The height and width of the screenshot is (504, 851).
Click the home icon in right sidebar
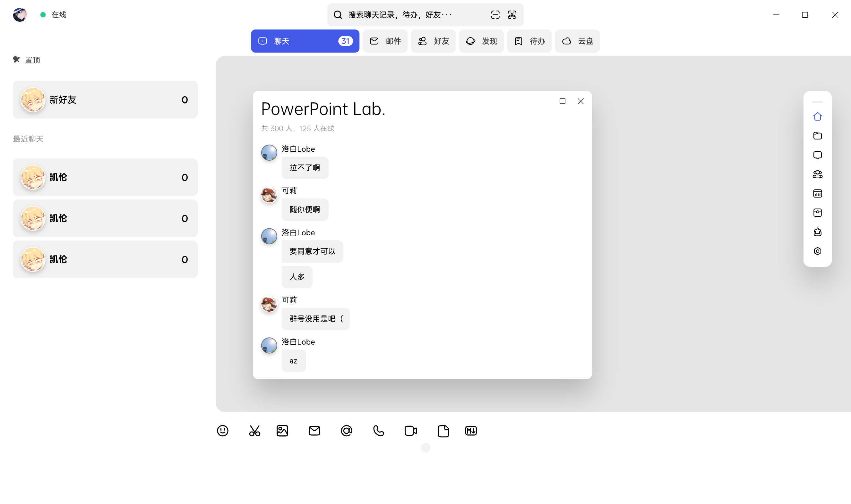817,116
